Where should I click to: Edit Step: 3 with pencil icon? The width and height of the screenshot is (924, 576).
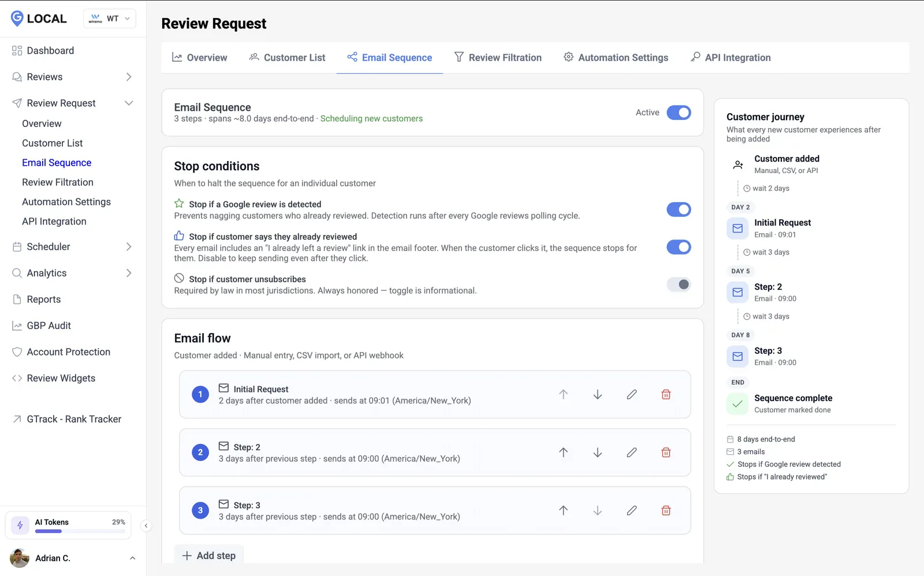pos(632,510)
